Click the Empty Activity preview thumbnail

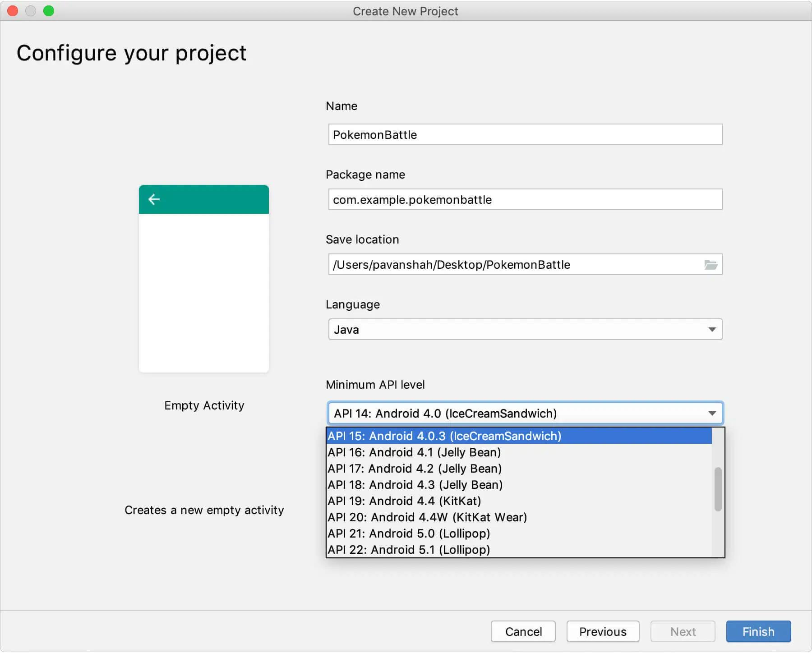pos(204,279)
